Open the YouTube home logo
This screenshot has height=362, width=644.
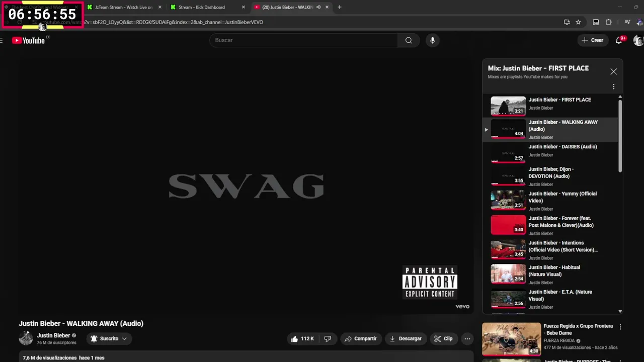point(28,40)
